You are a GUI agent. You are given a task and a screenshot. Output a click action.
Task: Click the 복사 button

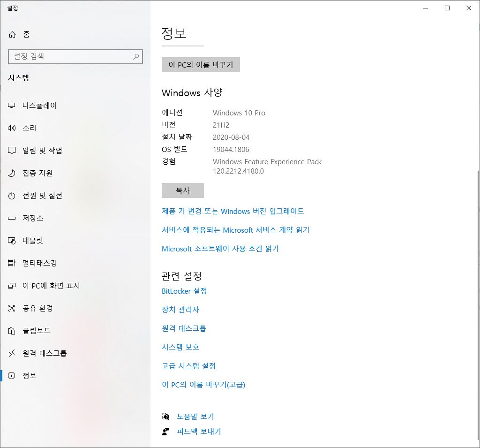(x=183, y=190)
